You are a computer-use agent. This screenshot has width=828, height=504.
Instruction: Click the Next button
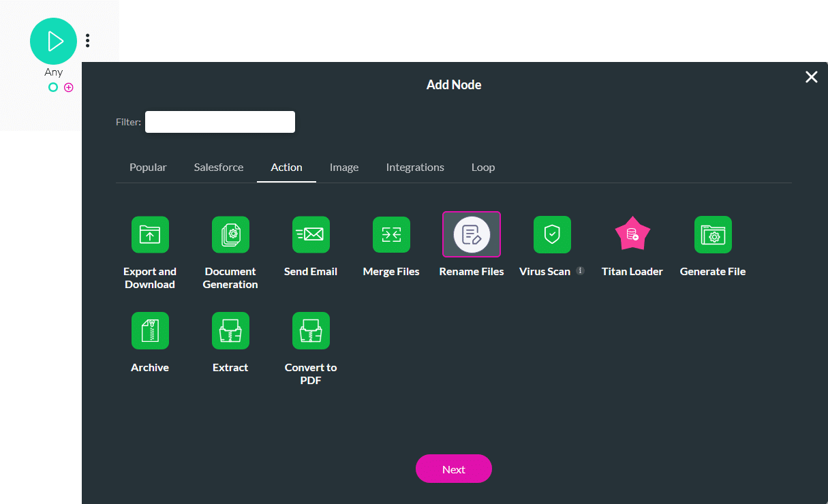click(x=453, y=469)
